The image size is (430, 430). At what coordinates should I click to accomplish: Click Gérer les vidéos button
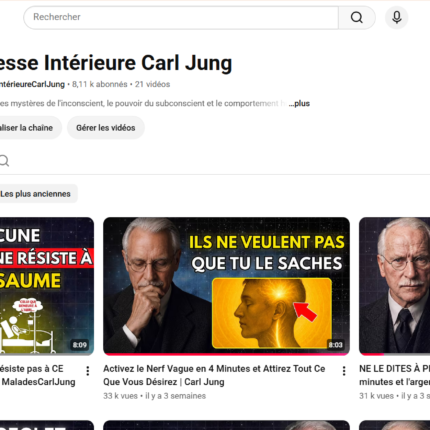click(106, 128)
